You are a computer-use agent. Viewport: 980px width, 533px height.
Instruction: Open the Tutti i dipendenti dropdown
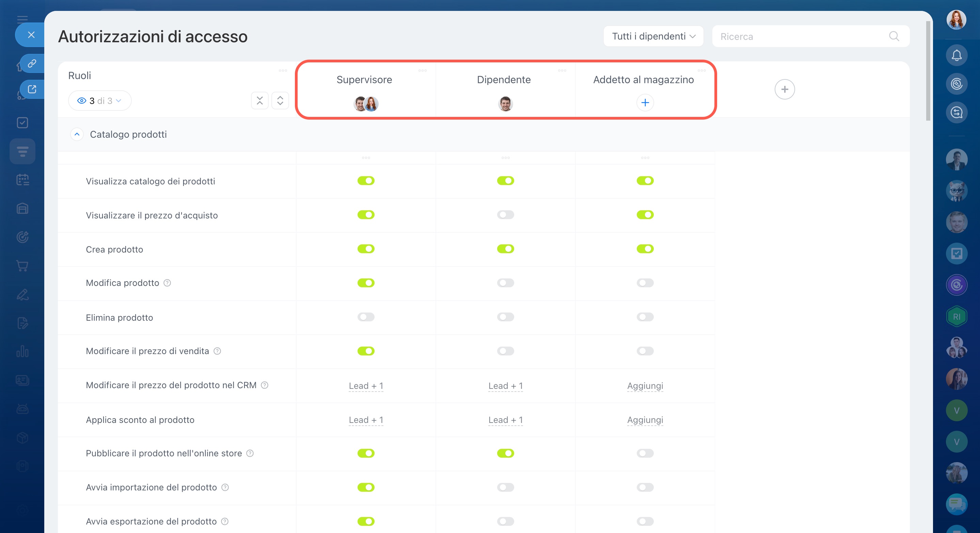(653, 36)
